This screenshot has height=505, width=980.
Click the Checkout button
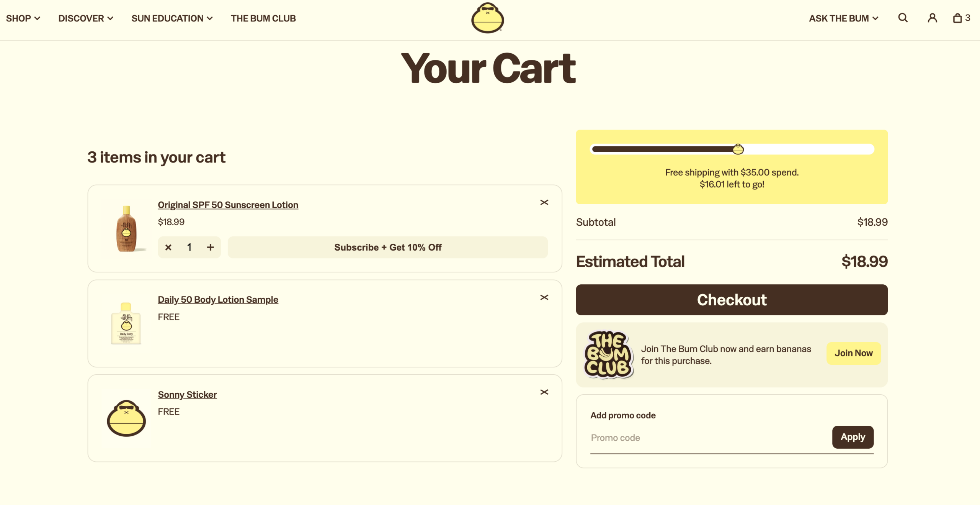click(732, 300)
